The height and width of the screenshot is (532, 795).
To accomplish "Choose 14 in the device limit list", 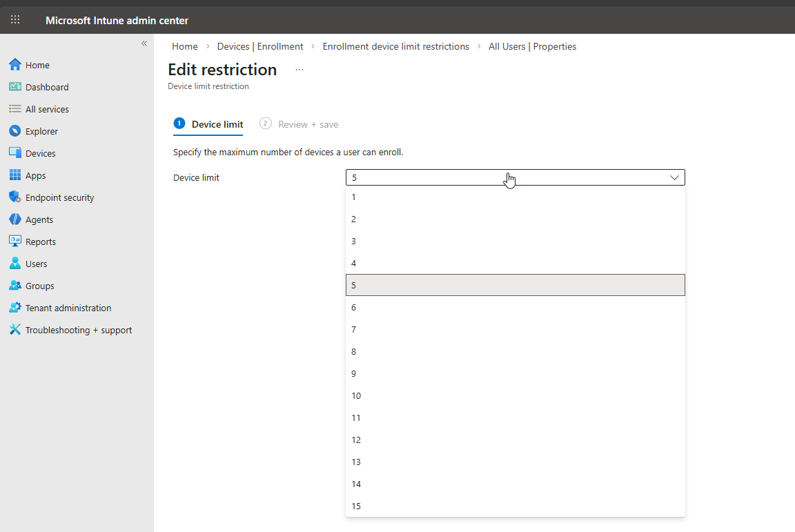I will (515, 484).
